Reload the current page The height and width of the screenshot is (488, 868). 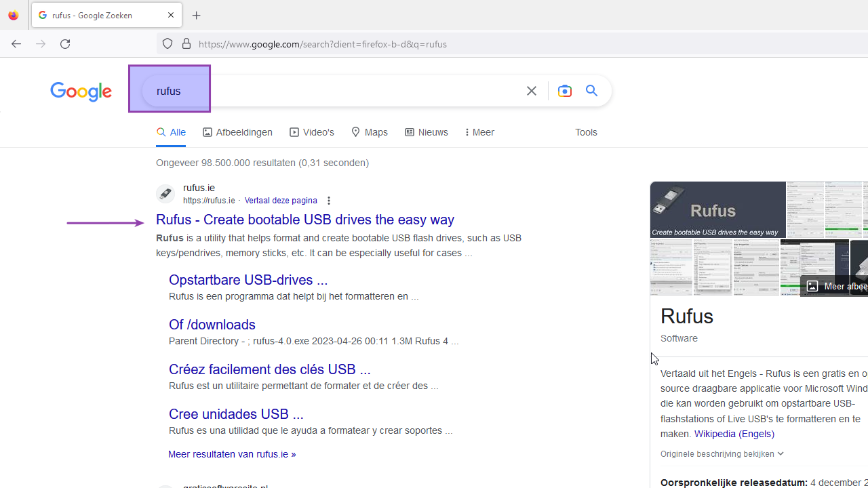(65, 44)
